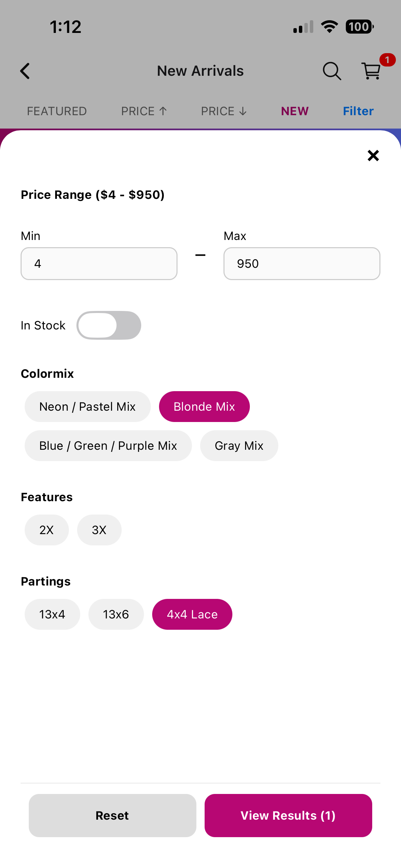This screenshot has height=868, width=401.
Task: Open the shopping cart
Action: pos(371,71)
